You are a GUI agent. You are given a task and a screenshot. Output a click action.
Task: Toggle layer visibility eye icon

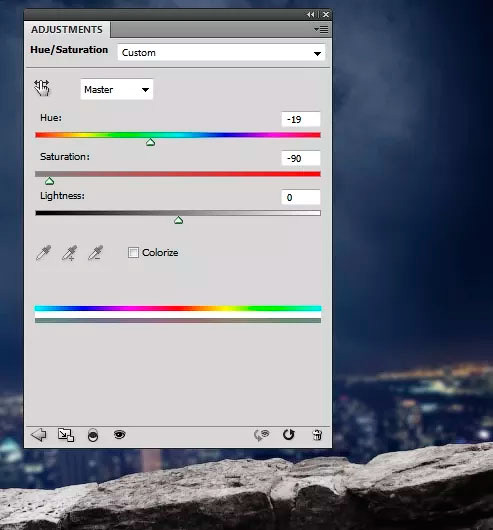pos(119,434)
